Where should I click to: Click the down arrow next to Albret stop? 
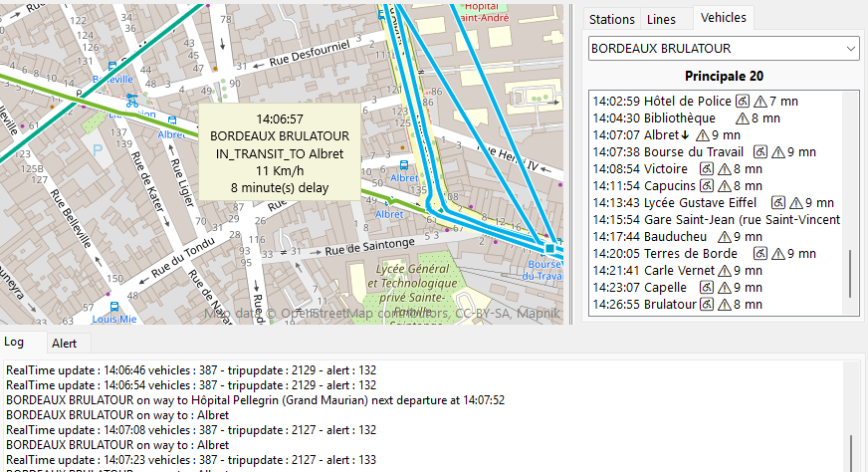[685, 135]
